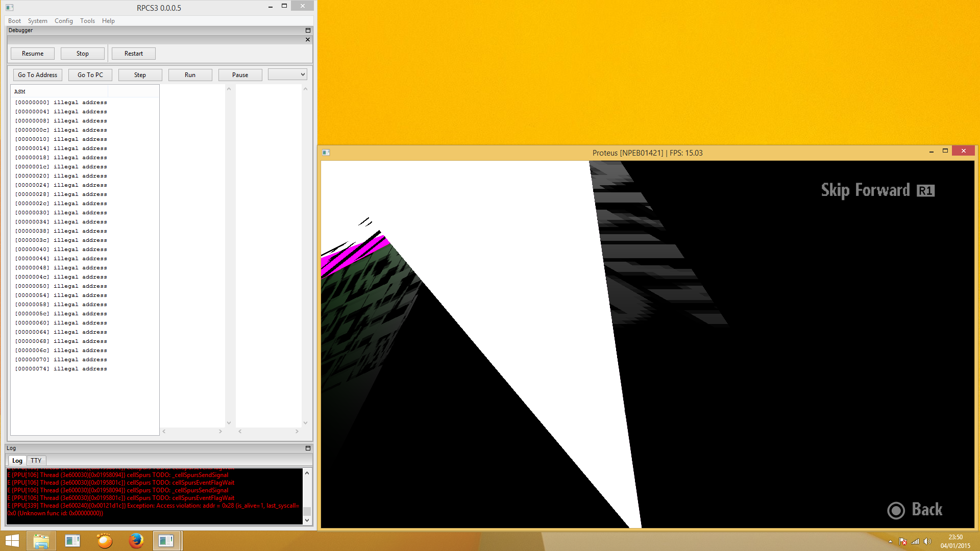Click the Stop emulation button

pos(83,54)
